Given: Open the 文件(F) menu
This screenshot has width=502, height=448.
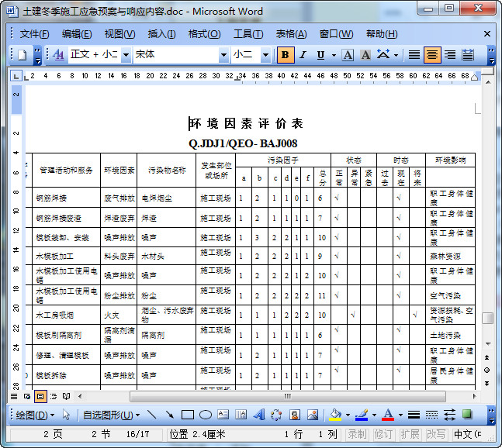Looking at the screenshot, I should pos(35,34).
